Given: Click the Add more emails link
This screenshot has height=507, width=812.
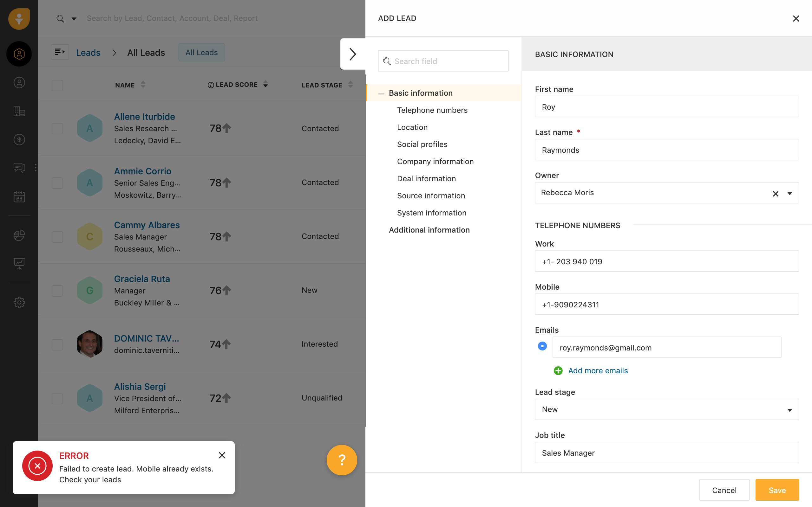Looking at the screenshot, I should pos(598,370).
